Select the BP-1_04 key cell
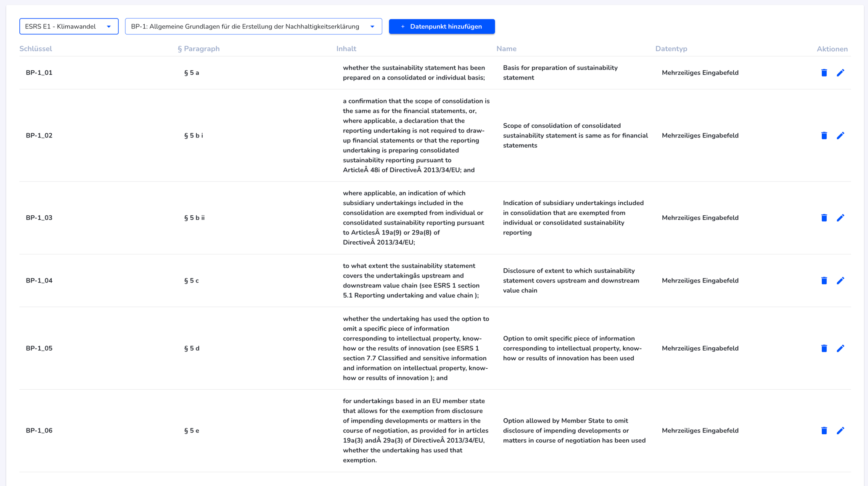Viewport: 868px width, 486px height. [39, 280]
